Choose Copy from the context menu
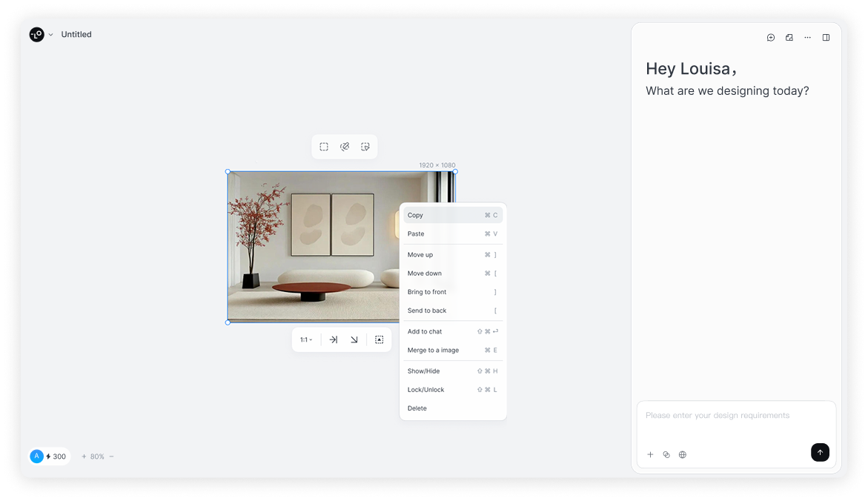The height and width of the screenshot is (501, 868). tap(453, 216)
